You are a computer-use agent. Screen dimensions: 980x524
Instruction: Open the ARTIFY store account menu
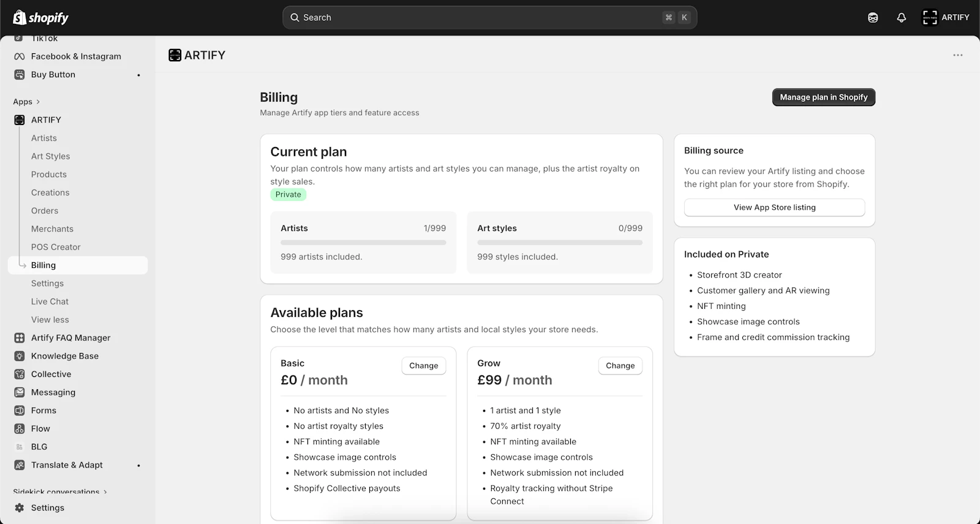coord(946,18)
